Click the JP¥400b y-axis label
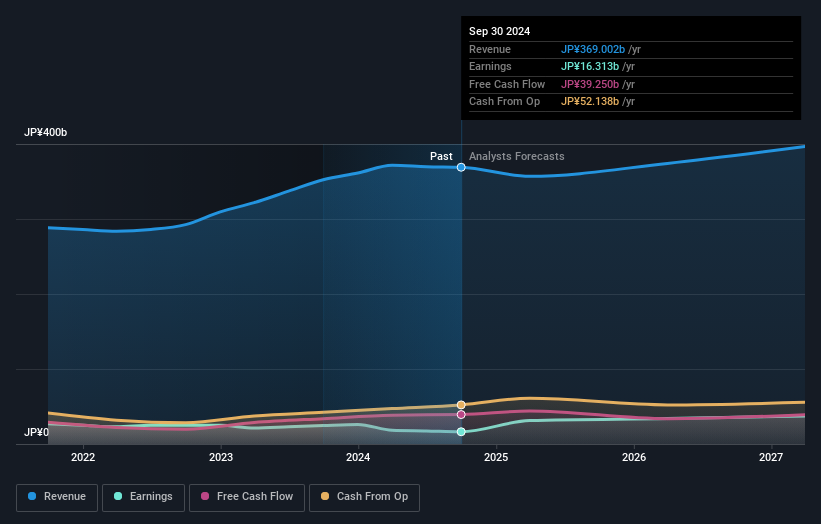This screenshot has width=821, height=524. tap(46, 132)
